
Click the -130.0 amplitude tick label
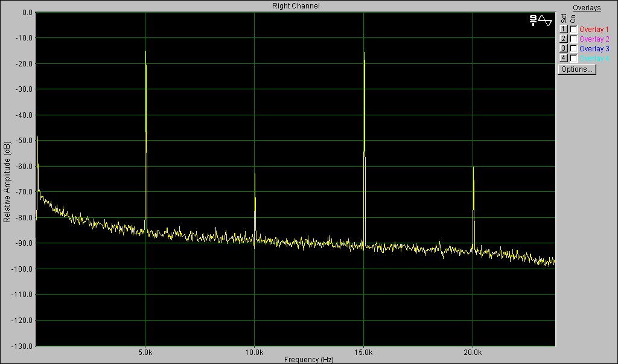(22, 346)
